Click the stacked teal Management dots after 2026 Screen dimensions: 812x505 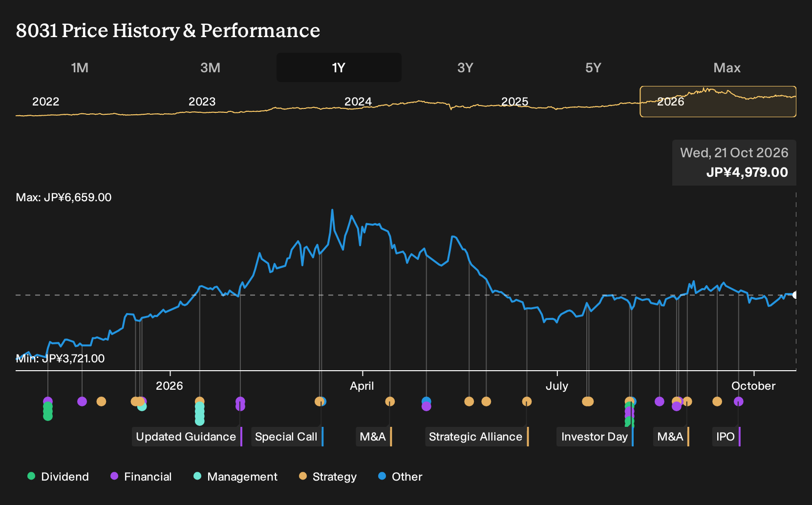pos(200,414)
